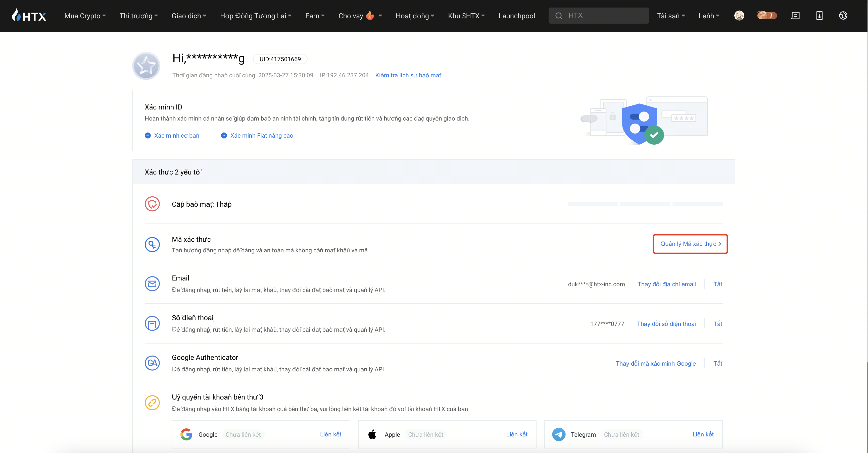This screenshot has height=453, width=868.
Task: Turn off Google Authenticator with Tắt
Action: [x=718, y=363]
